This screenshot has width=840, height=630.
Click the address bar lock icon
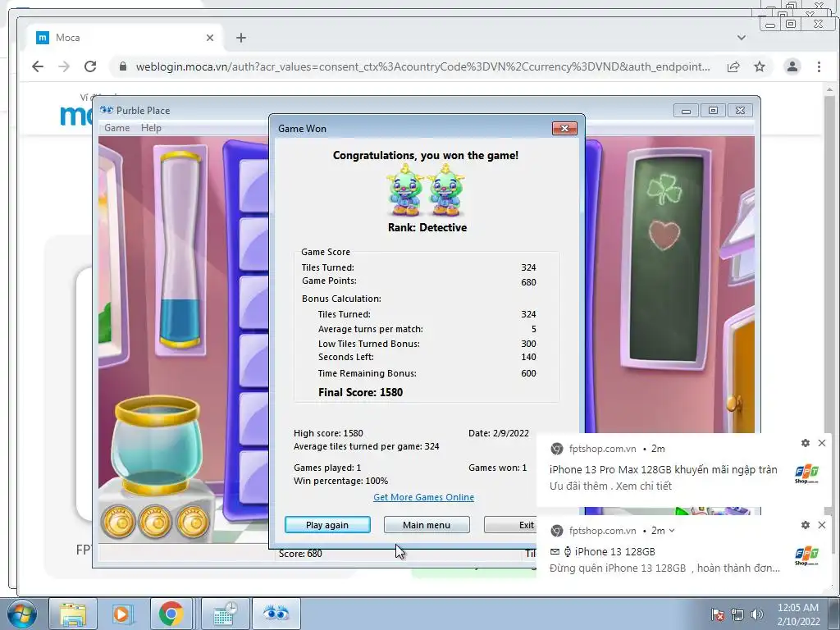click(123, 66)
